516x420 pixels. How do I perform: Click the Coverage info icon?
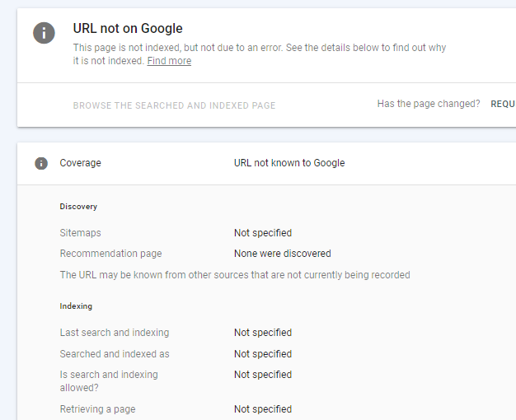tap(41, 163)
